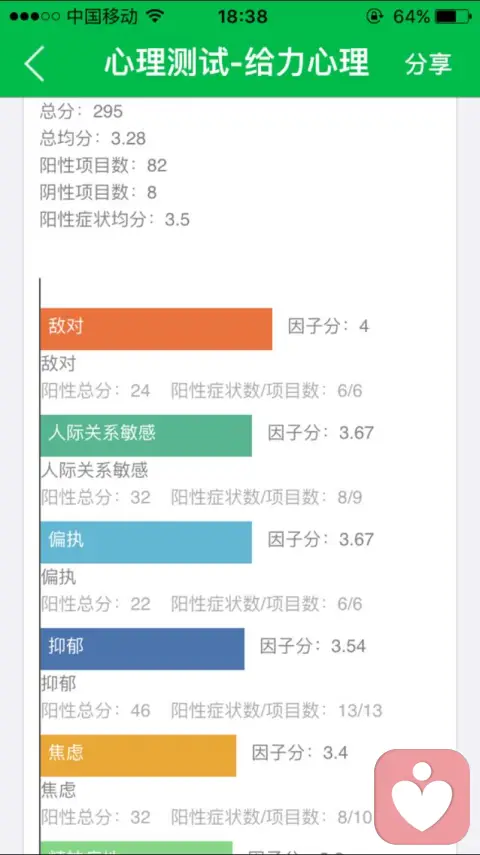Tap 因子分: 4 next to 敌对
480x855 pixels.
pos(328,326)
